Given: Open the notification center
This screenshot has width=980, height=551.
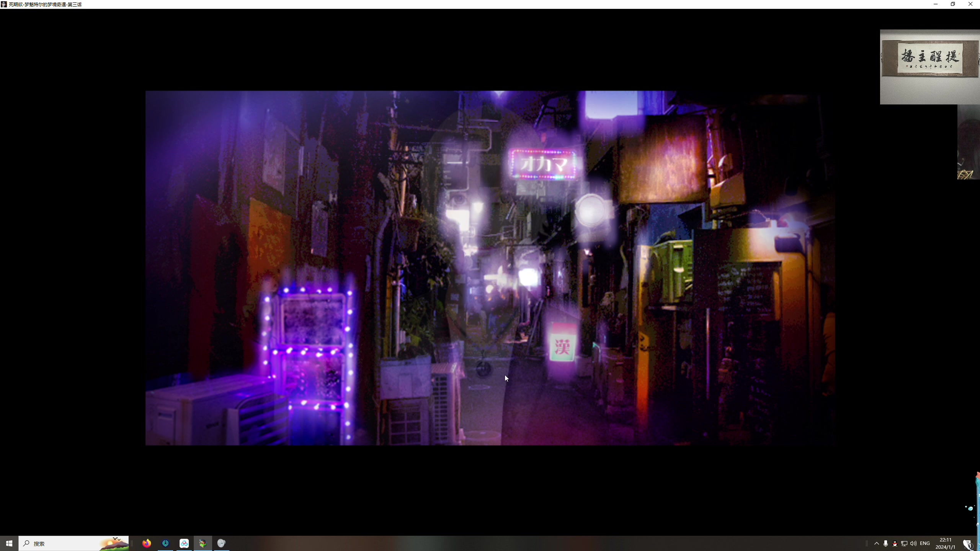Looking at the screenshot, I should click(x=968, y=543).
